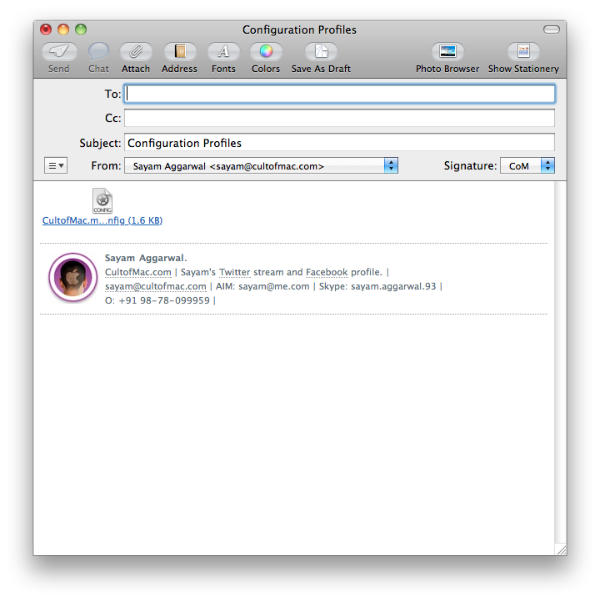The height and width of the screenshot is (602, 600).
Task: Expand the From account dropdown
Action: coord(391,166)
